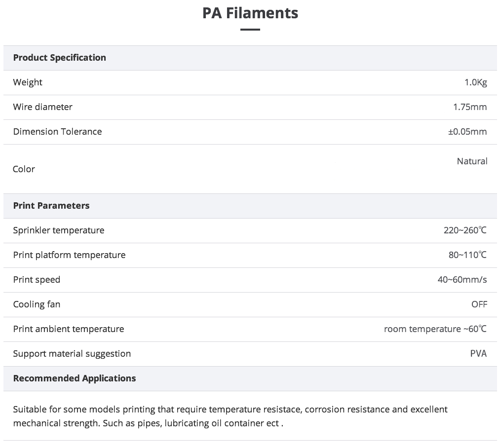Click the 1.0Kg weight value
Screen dimensions: 501x448
(x=475, y=82)
